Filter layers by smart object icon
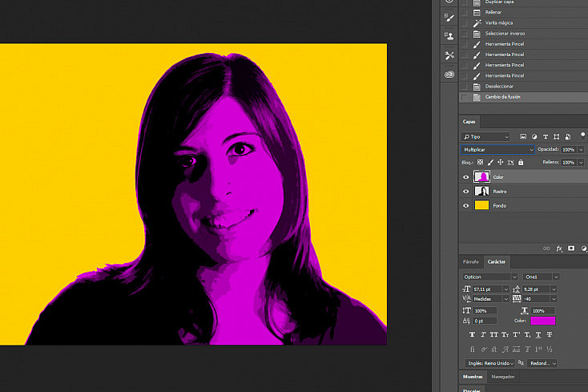Screen dimensions: 588x392 pos(568,136)
